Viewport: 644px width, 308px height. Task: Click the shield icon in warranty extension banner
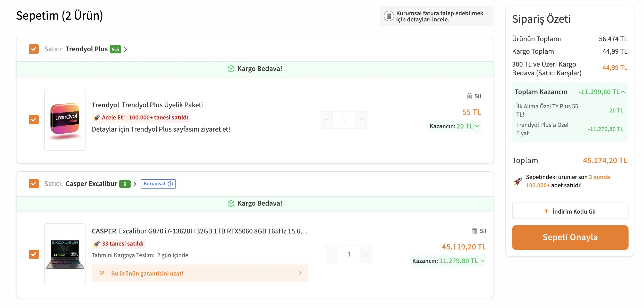point(102,273)
